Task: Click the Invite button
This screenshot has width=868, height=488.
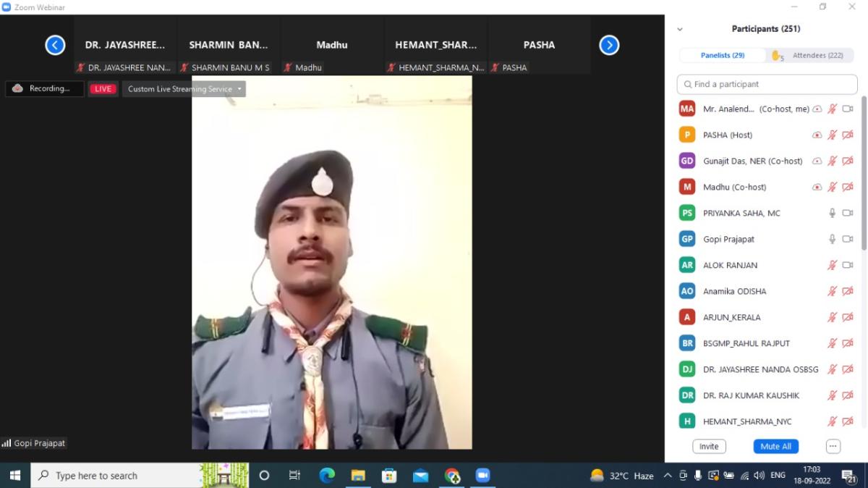Action: tap(709, 446)
